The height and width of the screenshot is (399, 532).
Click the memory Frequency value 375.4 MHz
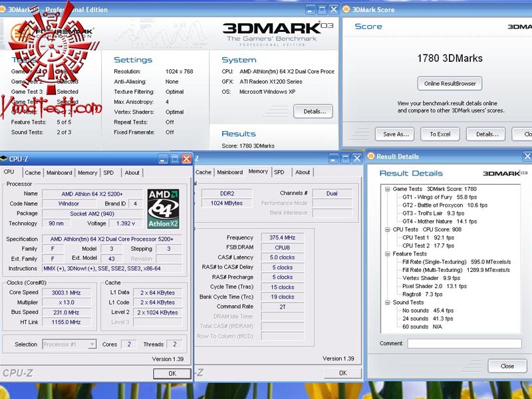point(282,238)
